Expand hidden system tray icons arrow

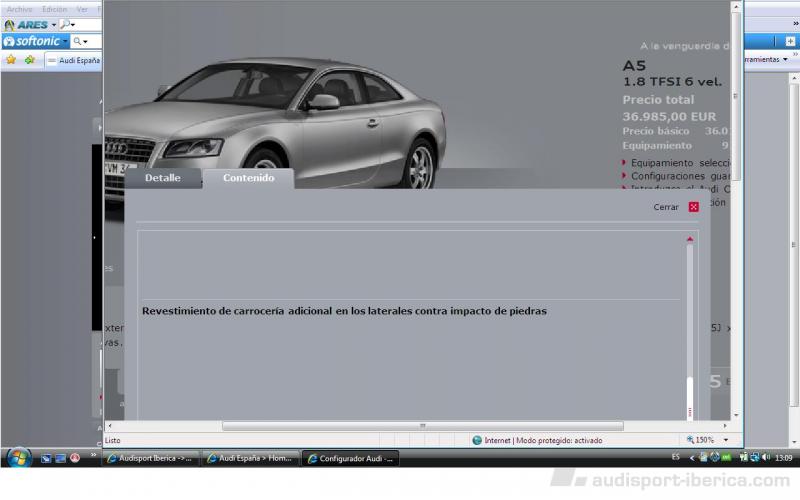click(x=692, y=458)
